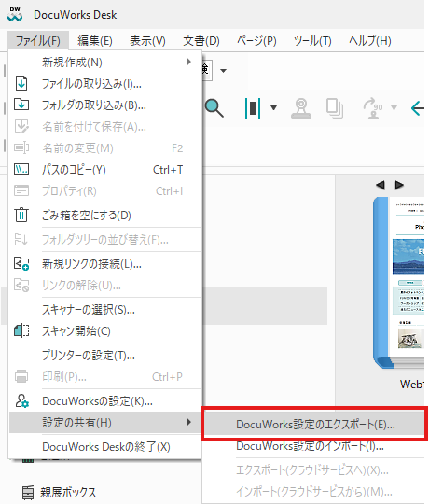This screenshot has width=429, height=504.
Task: Choose DocuWorksの設定(K)... entry
Action: (x=105, y=400)
